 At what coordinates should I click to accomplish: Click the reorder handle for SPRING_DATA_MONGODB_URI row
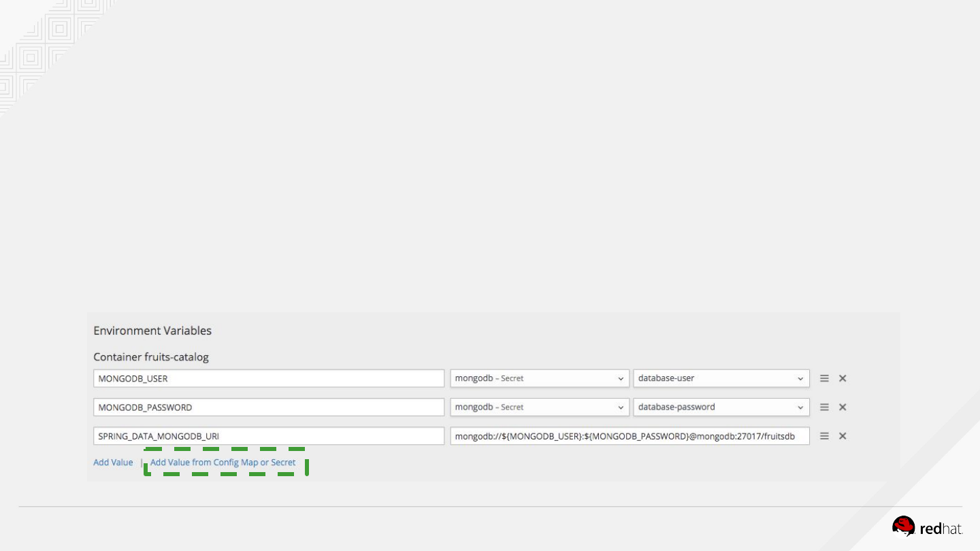pos(824,436)
